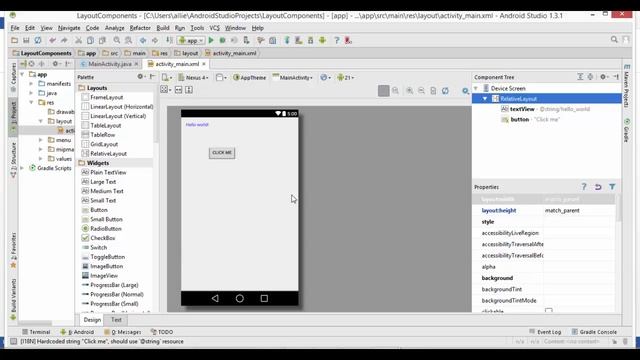Image resolution: width=640 pixels, height=360 pixels.
Task: Click the Paste toolbar icon
Action: (x=102, y=40)
